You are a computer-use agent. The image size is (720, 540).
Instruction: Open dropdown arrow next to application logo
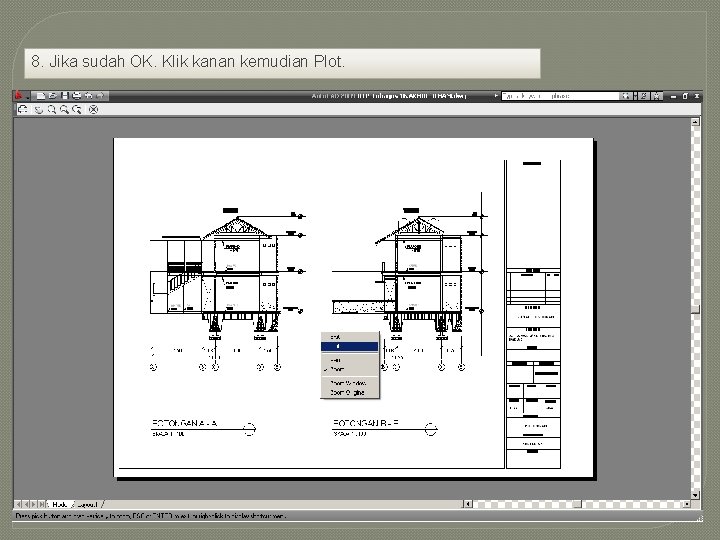(x=28, y=97)
